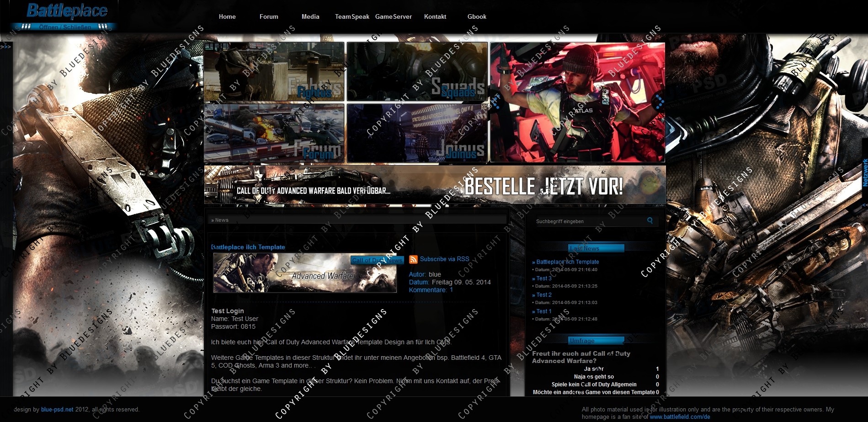This screenshot has height=422, width=868.
Task: Click the Atlas soldier slider image
Action: click(578, 102)
